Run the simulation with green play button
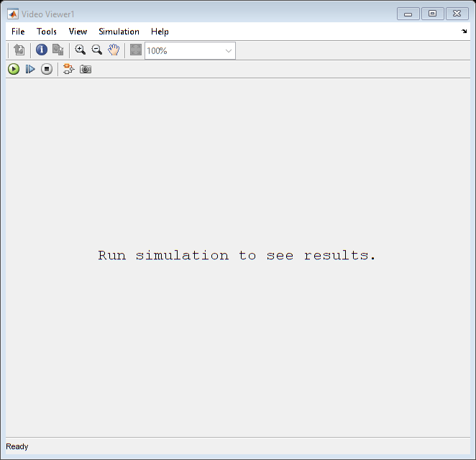476x460 pixels. [x=14, y=69]
